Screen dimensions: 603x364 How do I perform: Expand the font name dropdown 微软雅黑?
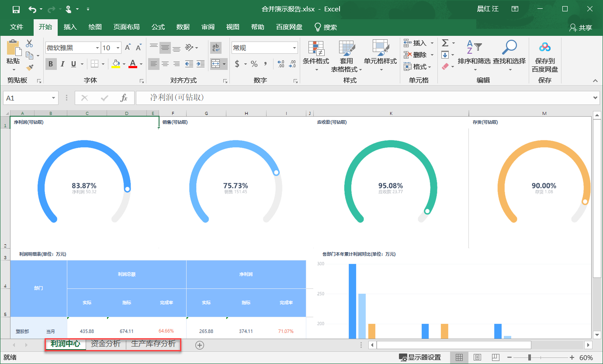97,48
